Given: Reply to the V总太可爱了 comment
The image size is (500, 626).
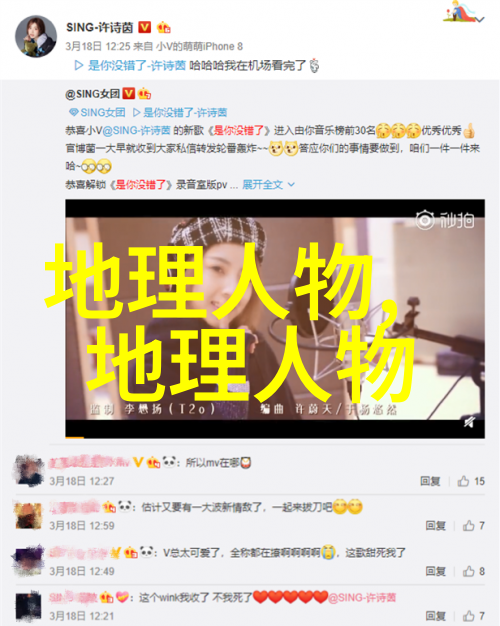Looking at the screenshot, I should (435, 571).
